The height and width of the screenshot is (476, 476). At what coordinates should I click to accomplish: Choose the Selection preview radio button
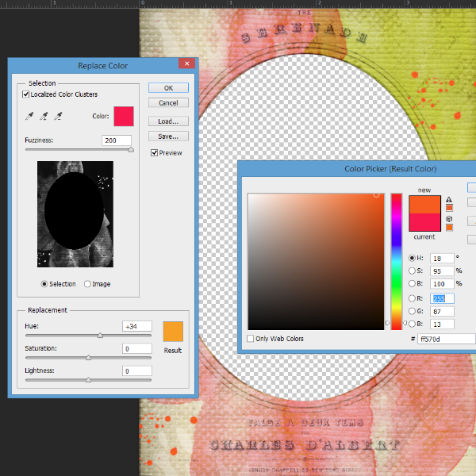tap(44, 284)
